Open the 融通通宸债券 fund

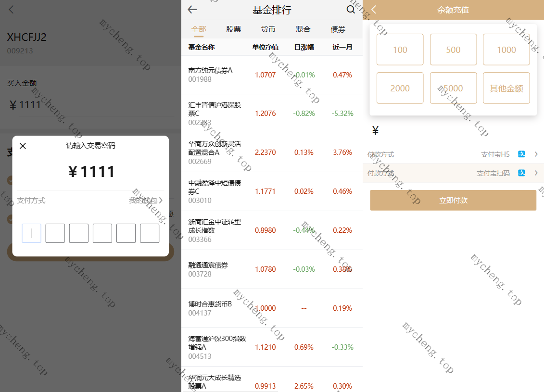272,269
